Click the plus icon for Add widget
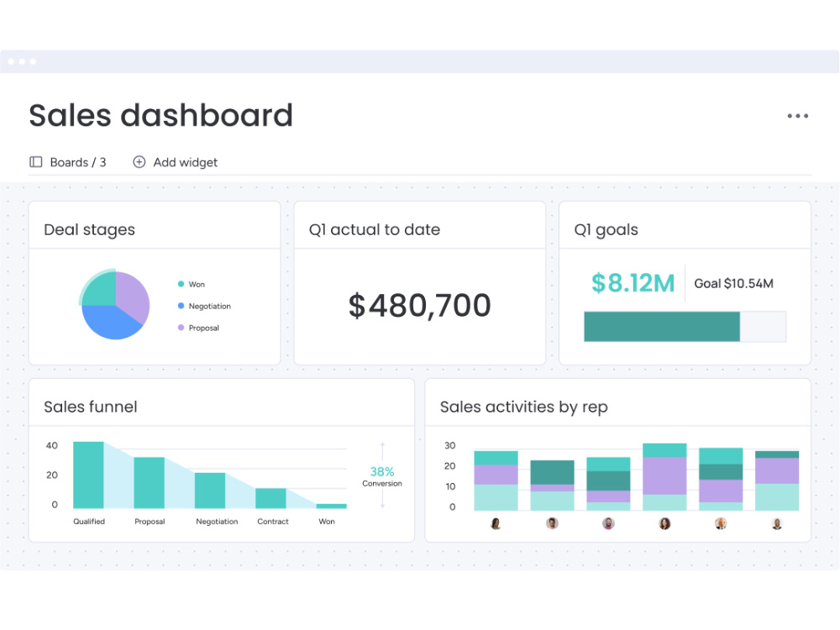Viewport: 840px width, 630px height. click(x=139, y=162)
